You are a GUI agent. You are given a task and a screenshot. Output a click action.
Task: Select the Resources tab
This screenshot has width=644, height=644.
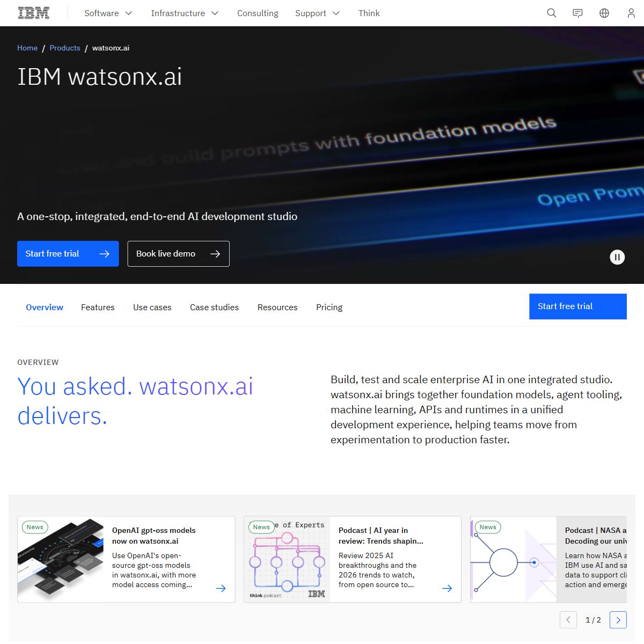277,307
